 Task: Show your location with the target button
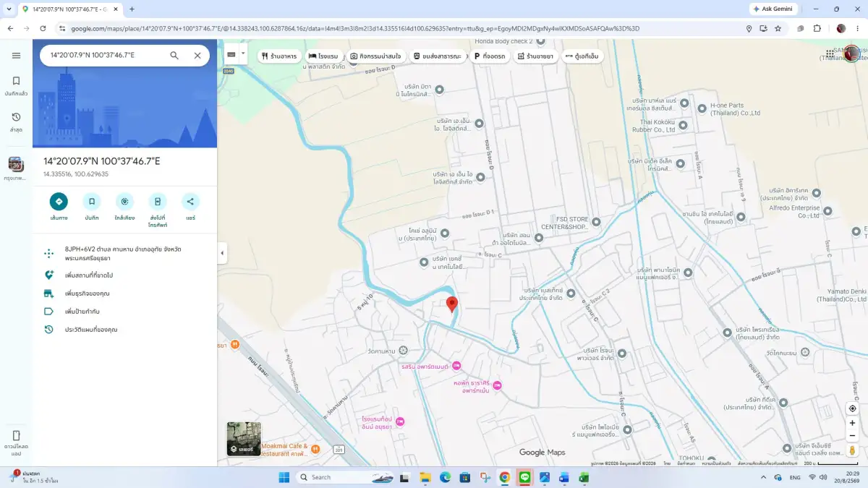(x=852, y=408)
